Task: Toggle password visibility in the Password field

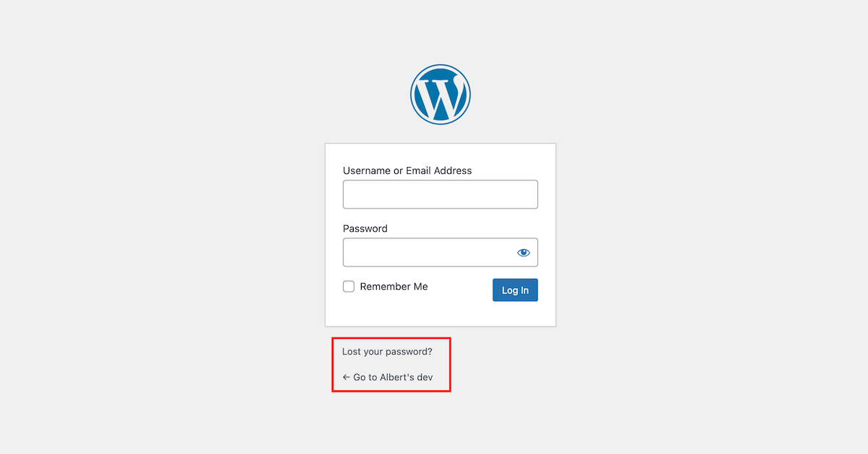Action: click(x=524, y=253)
